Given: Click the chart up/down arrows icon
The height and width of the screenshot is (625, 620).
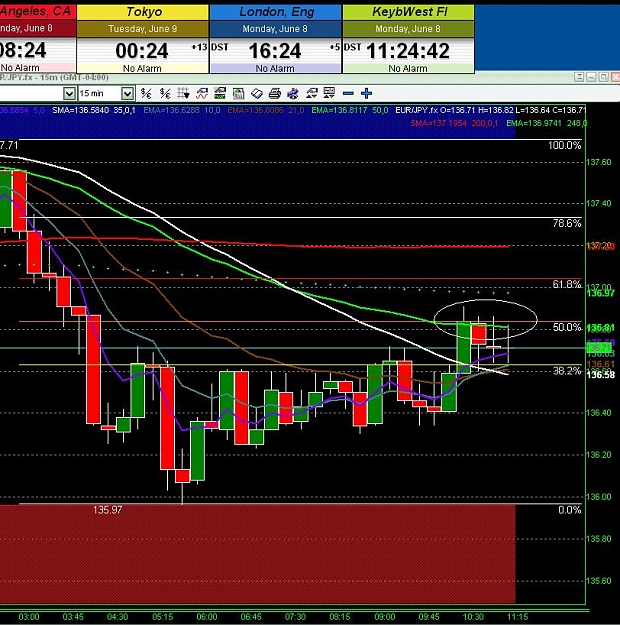Looking at the screenshot, I should point(311,94).
